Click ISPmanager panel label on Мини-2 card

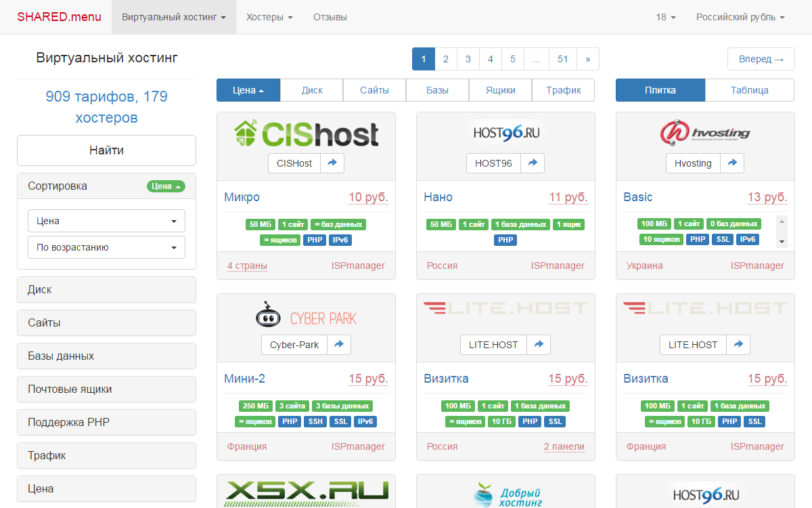tap(358, 447)
